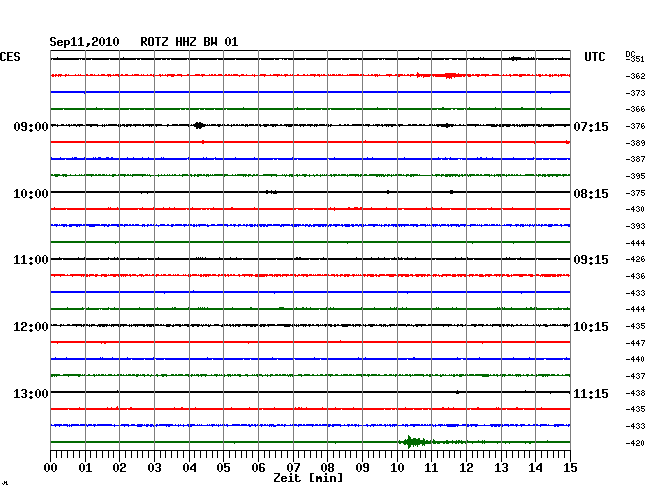Click minute tick label 12
This screenshot has height=494, width=650.
click(x=466, y=468)
